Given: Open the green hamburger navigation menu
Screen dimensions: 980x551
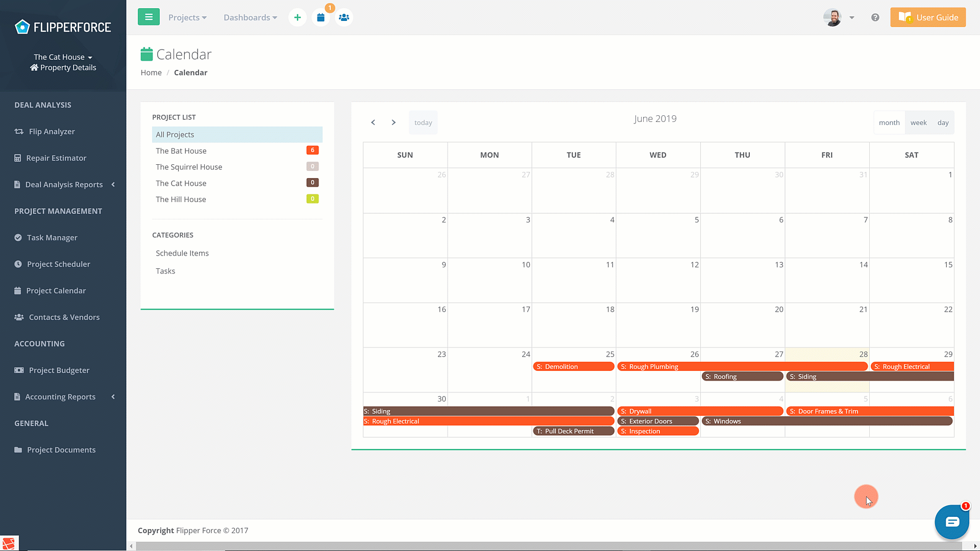Looking at the screenshot, I should (x=149, y=17).
